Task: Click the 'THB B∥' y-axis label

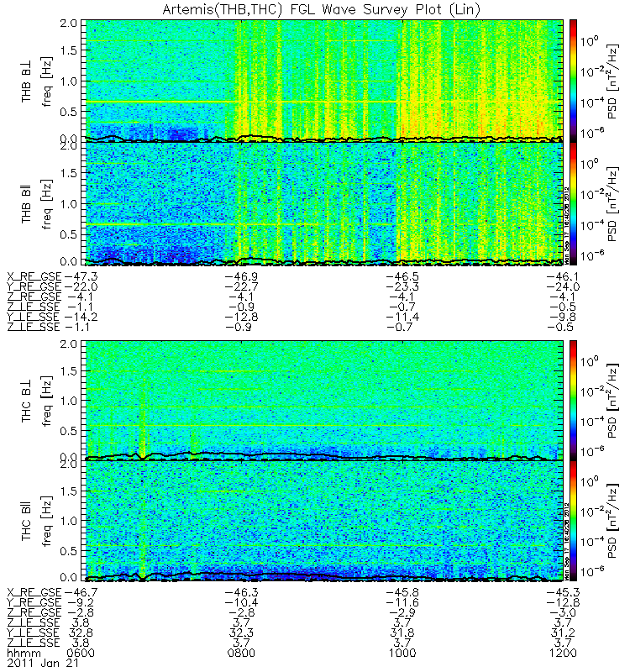Action: (26, 202)
